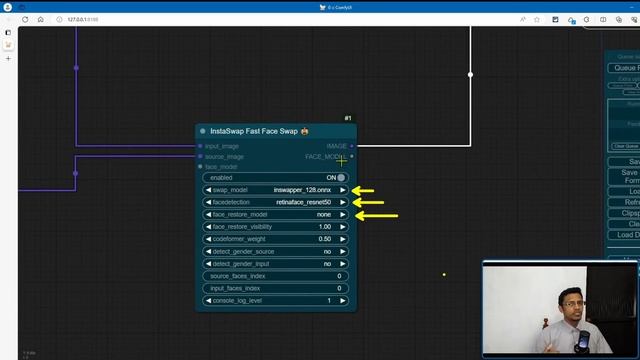This screenshot has width=640, height=360.
Task: Next facedetection option arrow
Action: [343, 202]
